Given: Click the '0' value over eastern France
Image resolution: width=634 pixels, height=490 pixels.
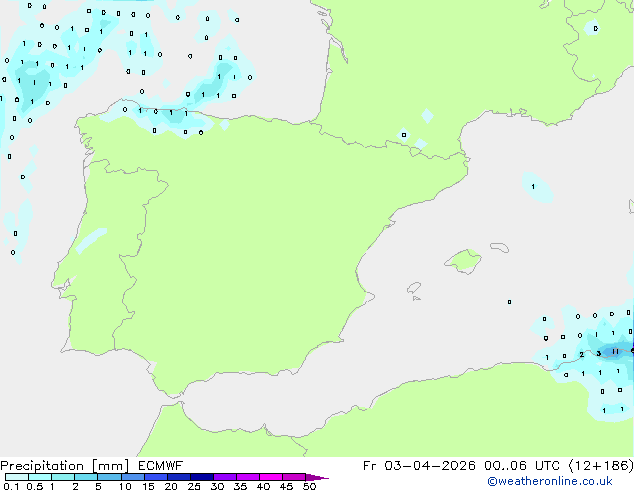Looking at the screenshot, I should (596, 28).
